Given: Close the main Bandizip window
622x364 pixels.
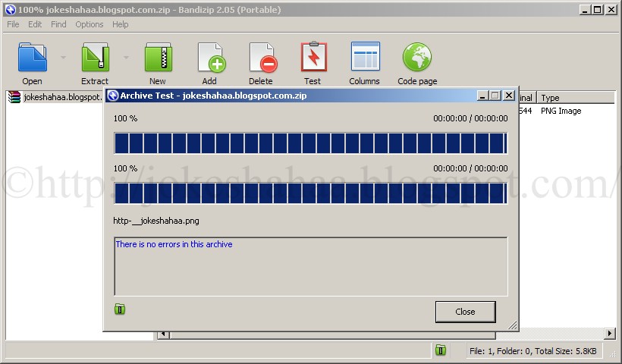Looking at the screenshot, I should [611, 10].
